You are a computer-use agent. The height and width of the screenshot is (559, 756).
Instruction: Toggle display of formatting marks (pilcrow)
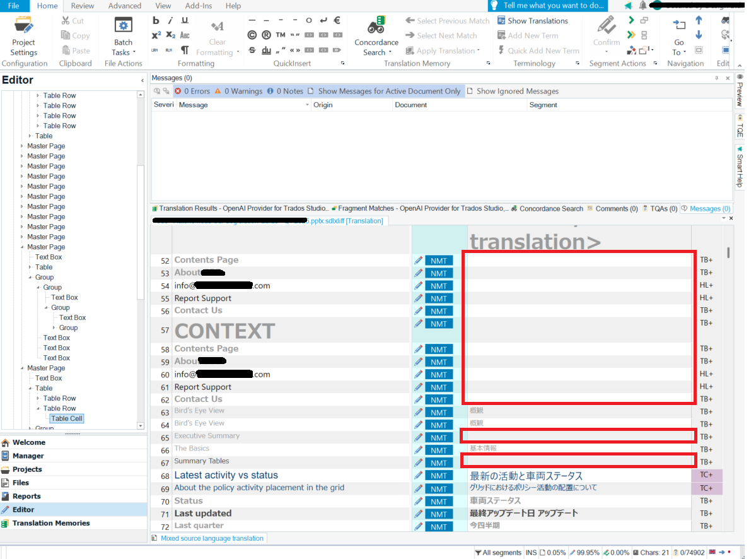(x=185, y=50)
